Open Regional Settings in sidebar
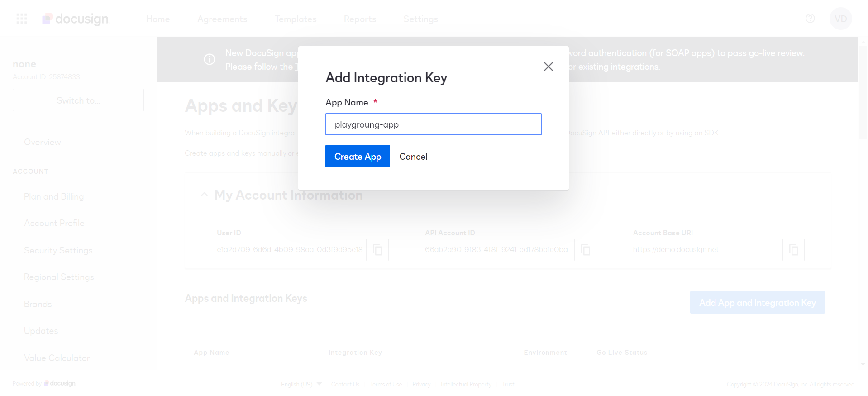Viewport: 868px width, 396px height. pos(59,277)
